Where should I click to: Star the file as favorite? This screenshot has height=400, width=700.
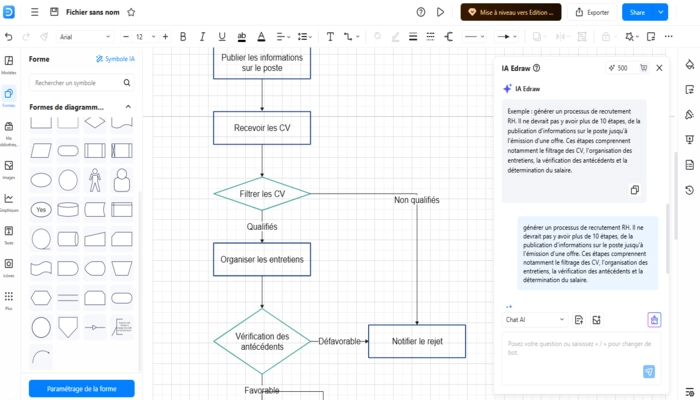131,12
